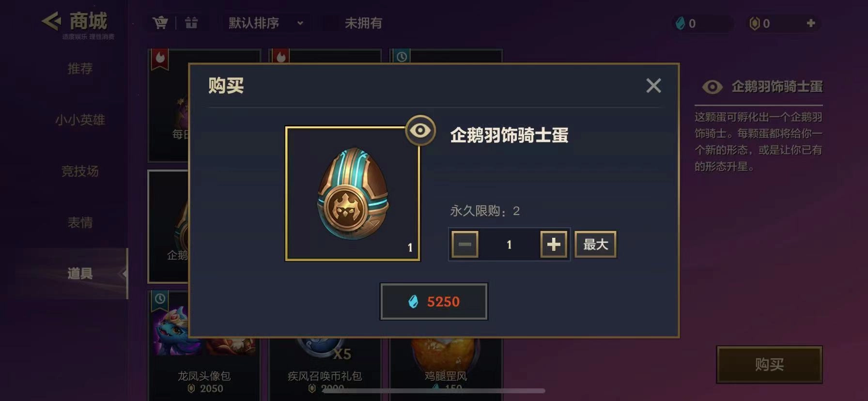Switch to the 小小英雄 tab
The height and width of the screenshot is (401, 868).
pos(80,120)
